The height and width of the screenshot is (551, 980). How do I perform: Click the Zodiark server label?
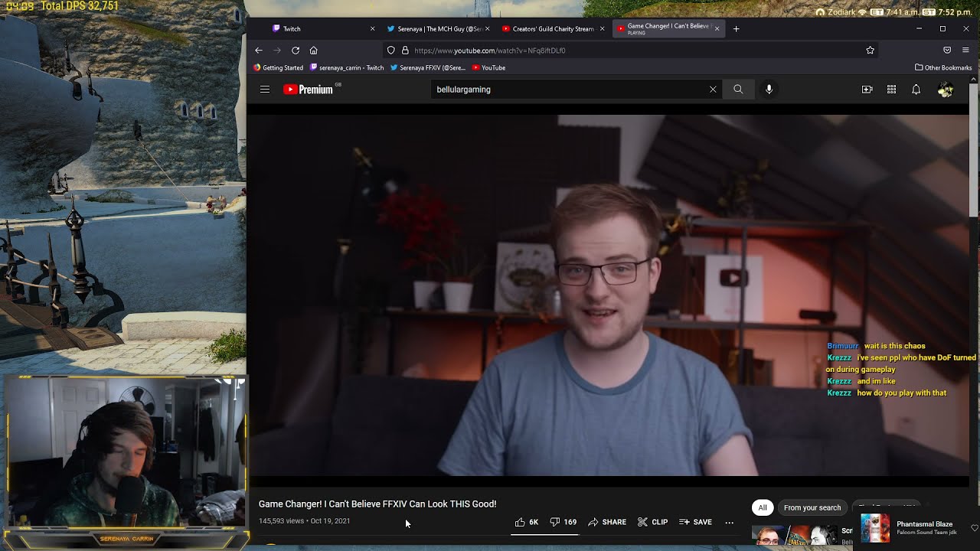click(841, 12)
